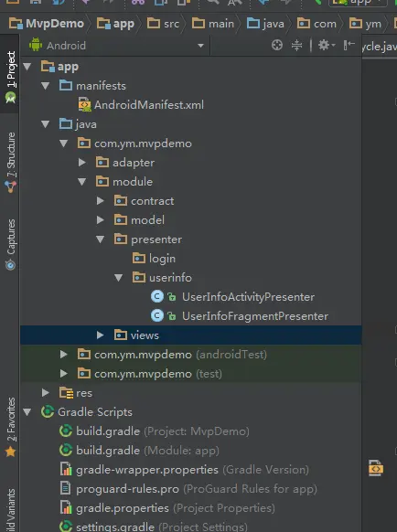Image resolution: width=397 pixels, height=532 pixels.
Task: Expand com.ym.mvpdemo (androidTest) package
Action: 63,355
